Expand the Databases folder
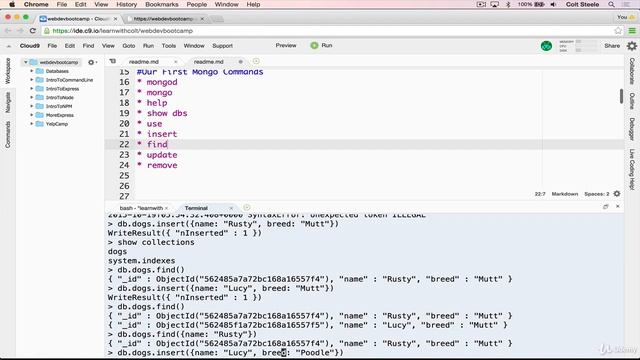This screenshot has height=360, width=640. coord(32,71)
